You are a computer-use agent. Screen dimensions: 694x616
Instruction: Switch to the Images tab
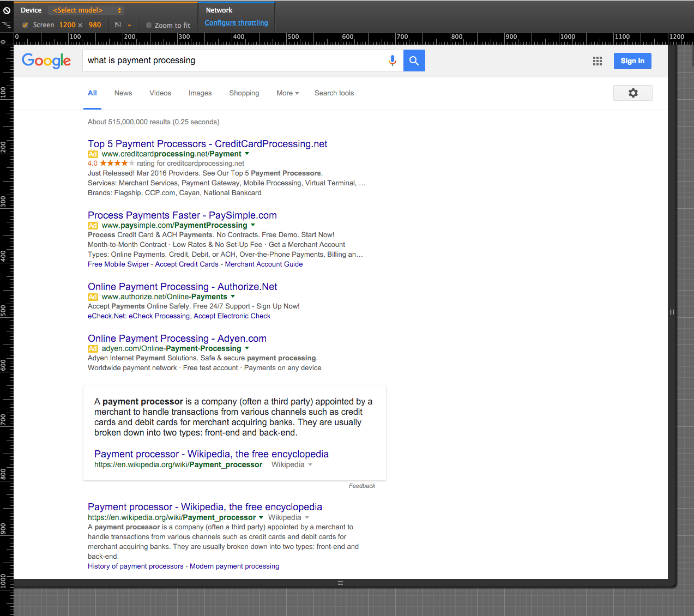click(200, 93)
